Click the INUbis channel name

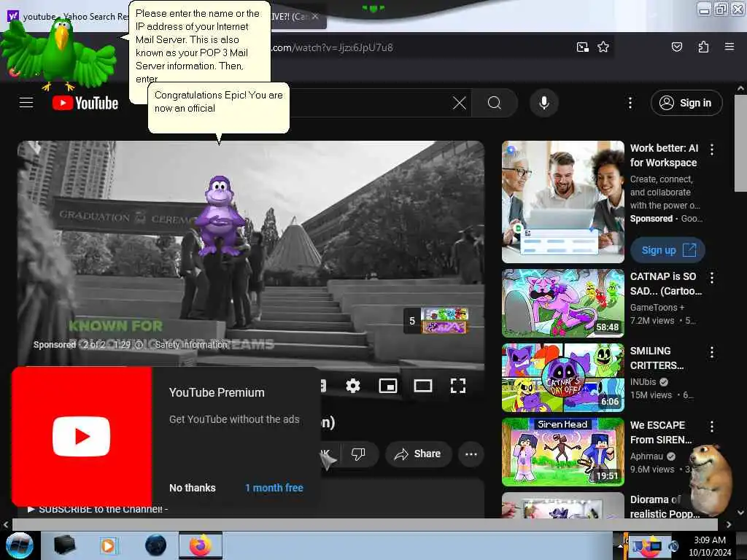(643, 382)
